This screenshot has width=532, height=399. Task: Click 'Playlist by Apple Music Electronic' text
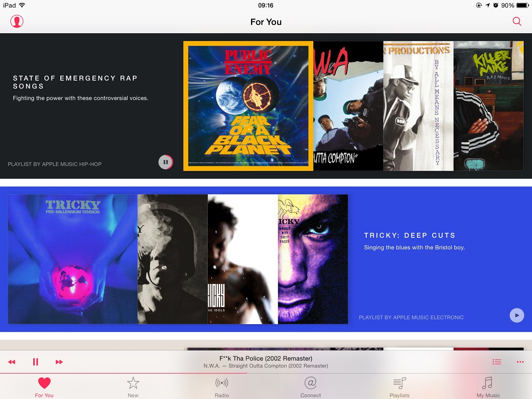click(x=411, y=317)
